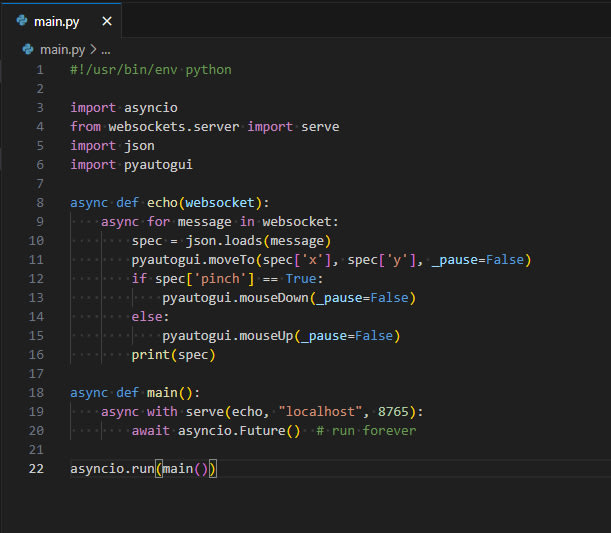Click line number 8 beside async def echo
The width and height of the screenshot is (611, 533).
click(39, 203)
